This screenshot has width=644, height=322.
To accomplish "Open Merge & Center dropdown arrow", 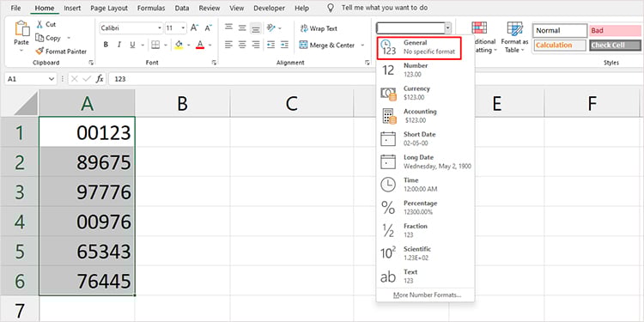I will pyautogui.click(x=362, y=46).
